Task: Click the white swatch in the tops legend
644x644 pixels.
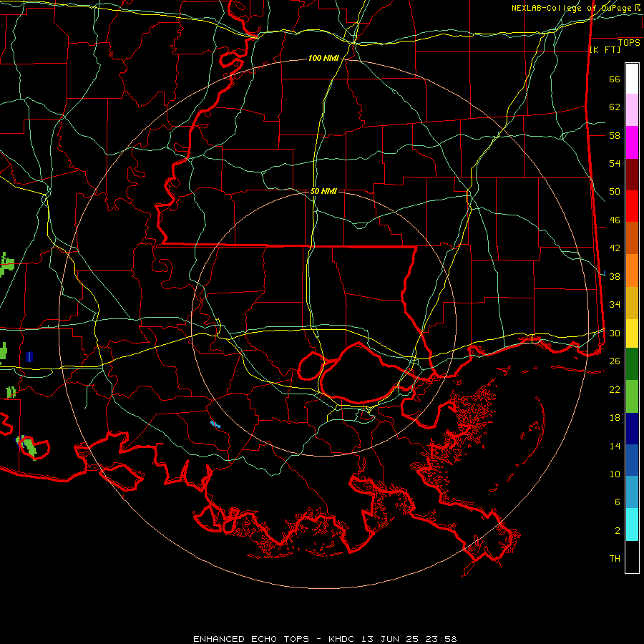Action: click(x=632, y=79)
